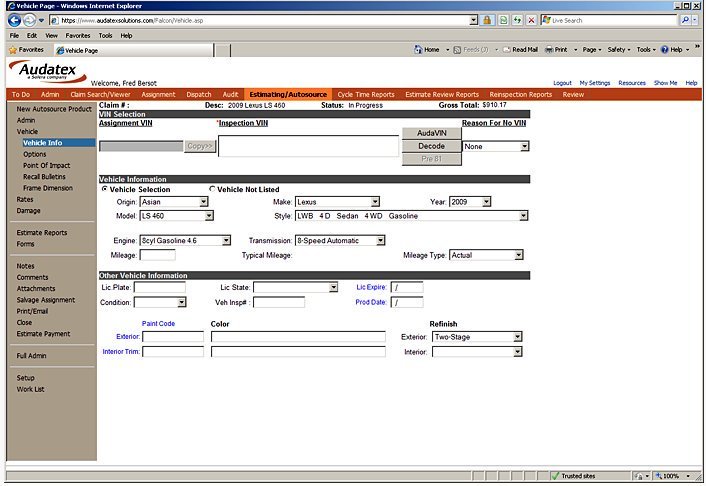Select Options in the left sidebar
The width and height of the screenshot is (706, 486).
pyautogui.click(x=35, y=154)
